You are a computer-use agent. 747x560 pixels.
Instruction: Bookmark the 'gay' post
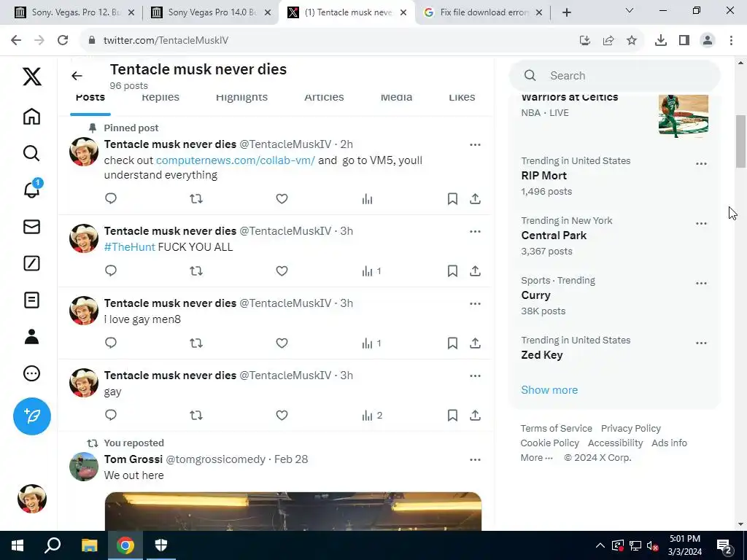452,415
